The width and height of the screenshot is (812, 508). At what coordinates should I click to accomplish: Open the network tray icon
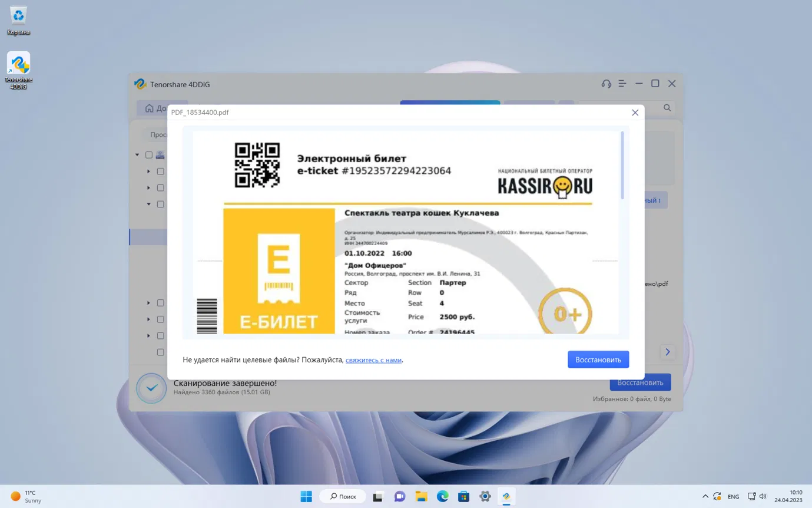click(x=752, y=496)
